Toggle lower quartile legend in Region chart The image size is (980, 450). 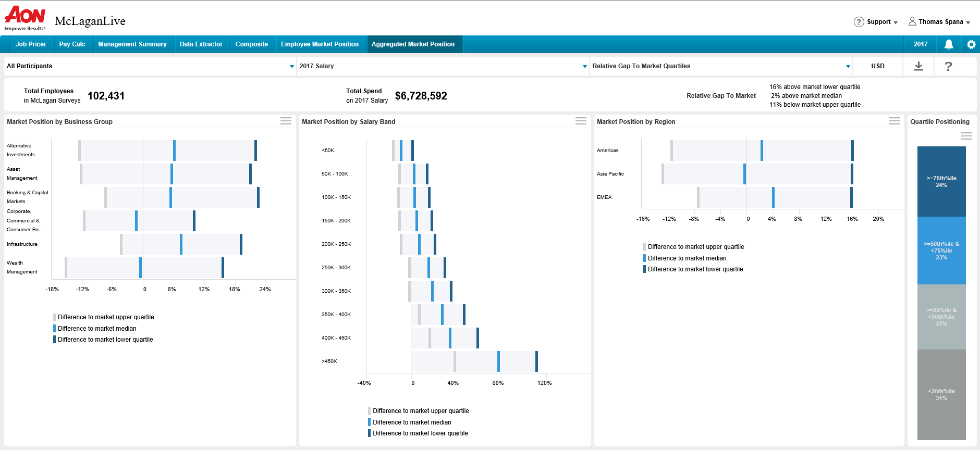click(x=693, y=269)
